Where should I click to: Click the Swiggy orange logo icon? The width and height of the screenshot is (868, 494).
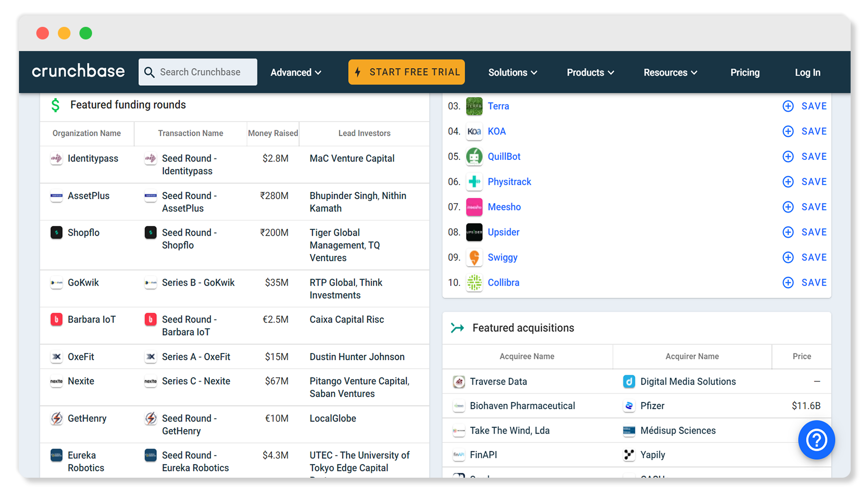click(x=474, y=258)
